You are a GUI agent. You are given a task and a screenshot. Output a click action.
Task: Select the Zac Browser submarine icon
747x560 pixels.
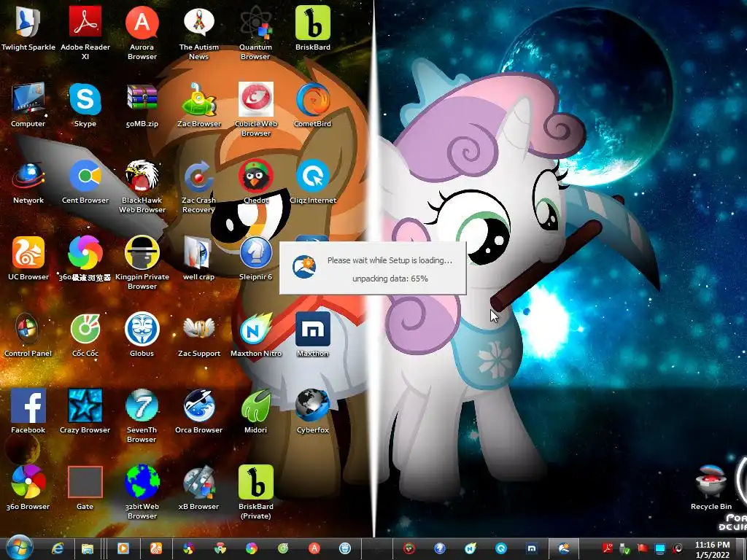point(199,99)
